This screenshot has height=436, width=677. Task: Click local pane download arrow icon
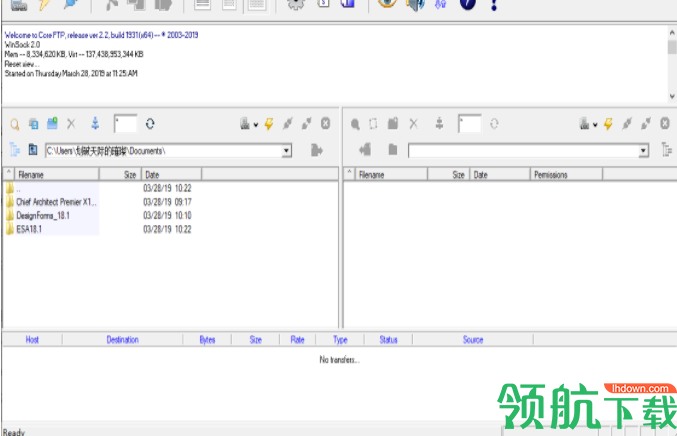[x=95, y=123]
